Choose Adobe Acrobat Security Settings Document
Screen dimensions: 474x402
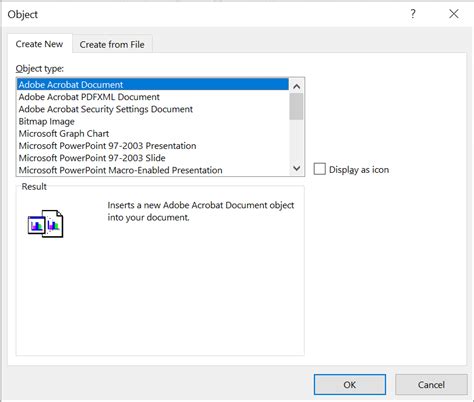153,109
